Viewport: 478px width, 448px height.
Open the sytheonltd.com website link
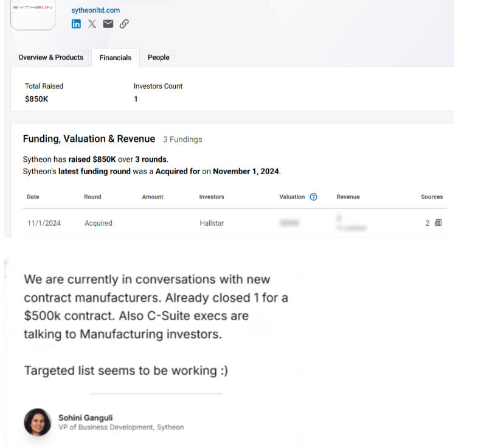pyautogui.click(x=95, y=10)
